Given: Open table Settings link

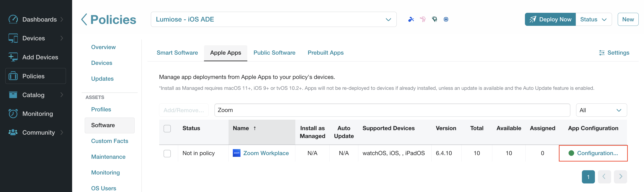Looking at the screenshot, I should pyautogui.click(x=614, y=53).
